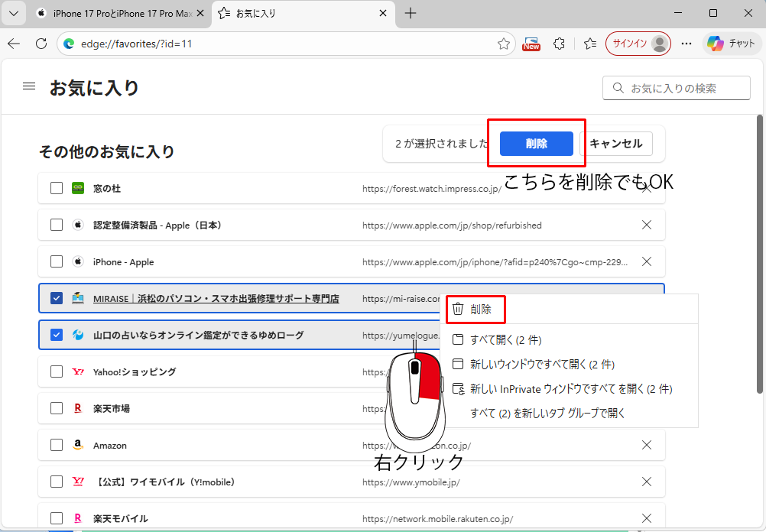Reload the page with refresh icon
Screen dimensions: 766x532
tap(41, 44)
